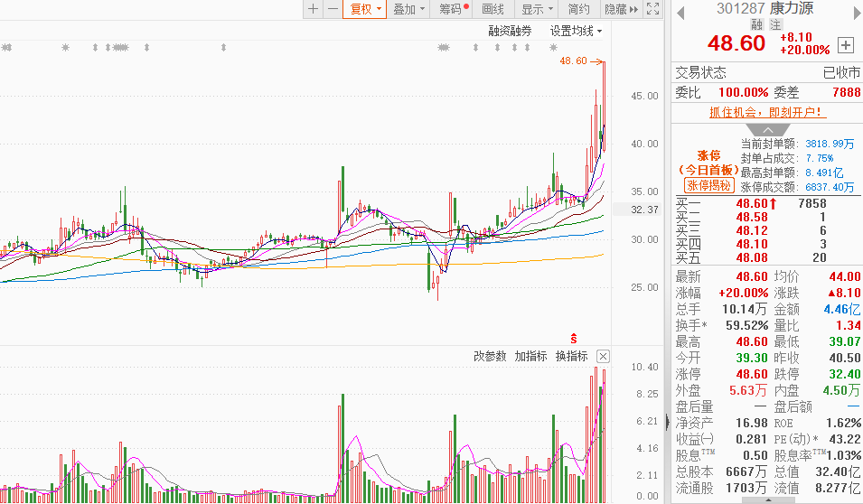
Task: Collapse the limit-up info panel arrow
Action: coord(768,130)
